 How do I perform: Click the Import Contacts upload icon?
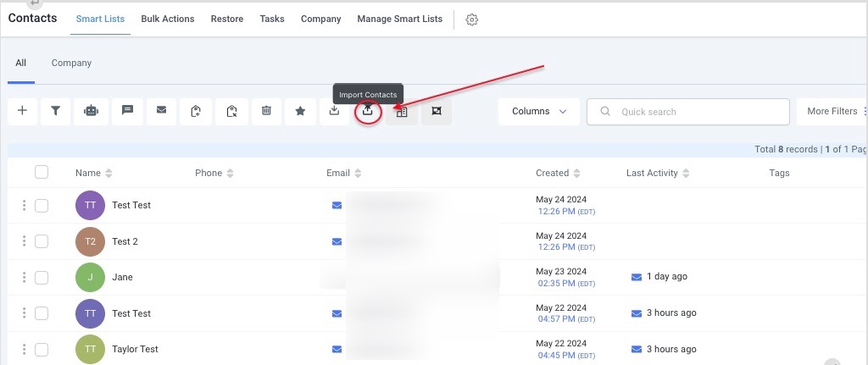click(368, 111)
